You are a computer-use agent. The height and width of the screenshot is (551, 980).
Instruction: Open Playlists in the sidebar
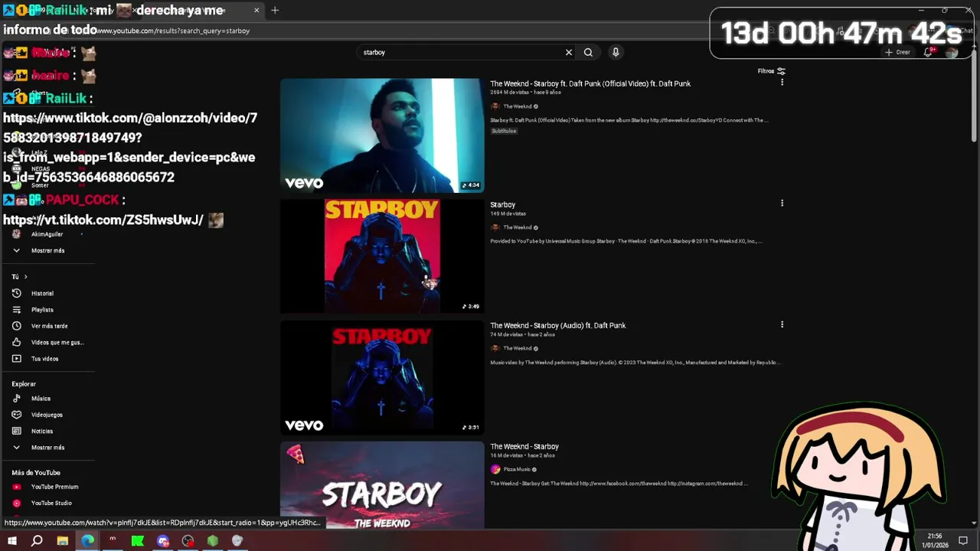[x=42, y=310]
